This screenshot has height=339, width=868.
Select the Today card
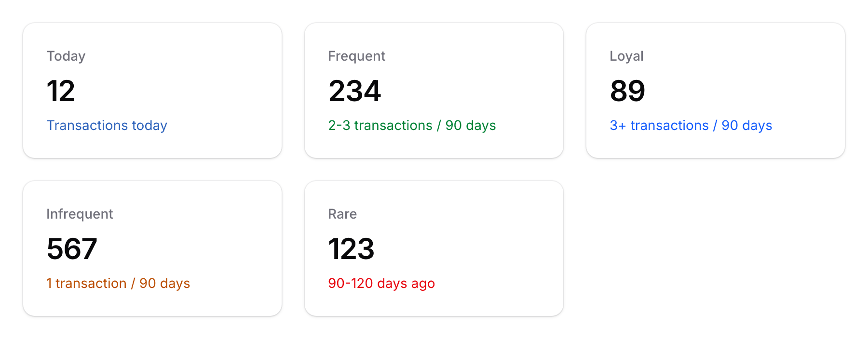pos(152,91)
